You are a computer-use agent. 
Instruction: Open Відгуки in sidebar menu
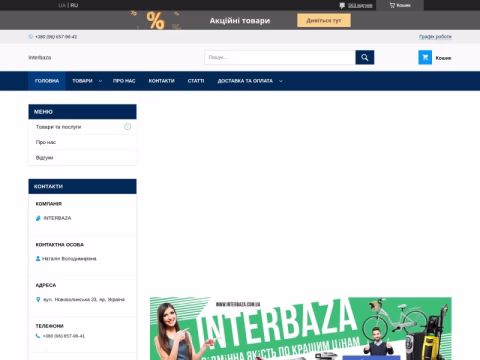(x=44, y=158)
